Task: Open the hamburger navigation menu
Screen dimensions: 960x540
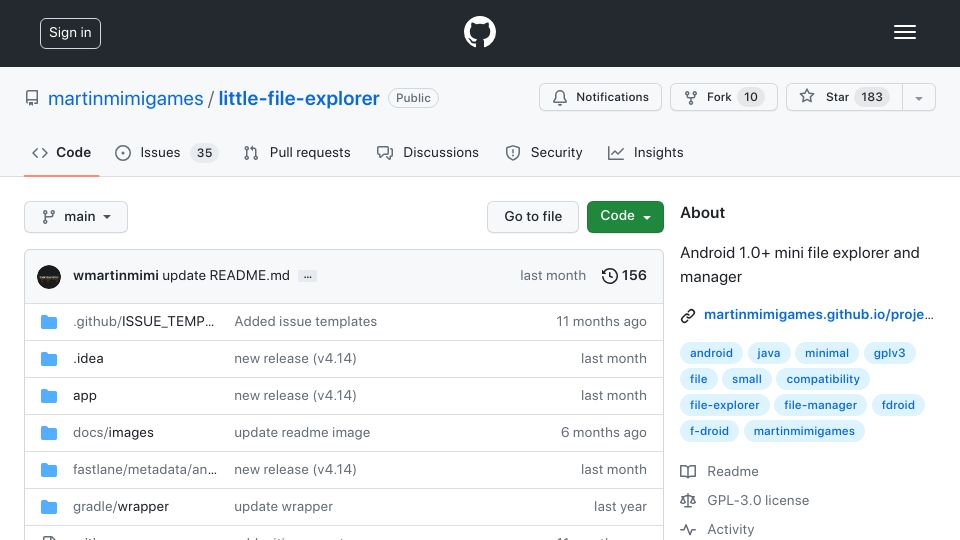Action: [x=904, y=32]
